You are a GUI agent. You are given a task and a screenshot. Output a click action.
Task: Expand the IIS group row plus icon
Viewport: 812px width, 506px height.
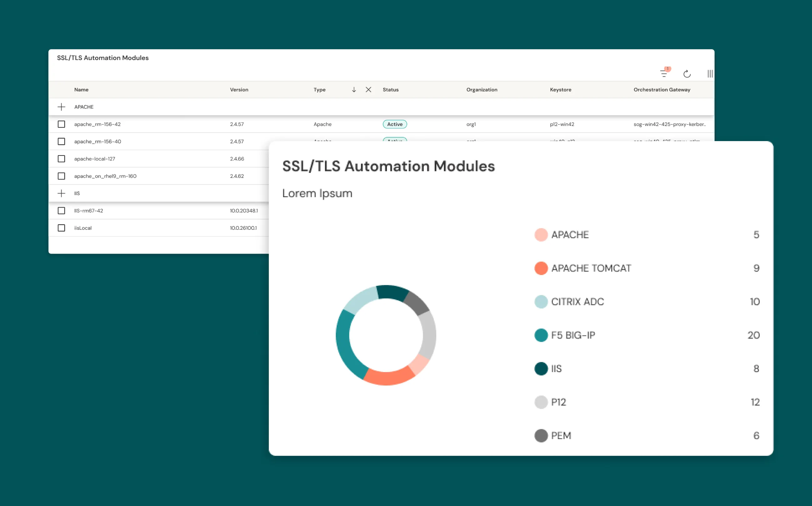click(61, 194)
